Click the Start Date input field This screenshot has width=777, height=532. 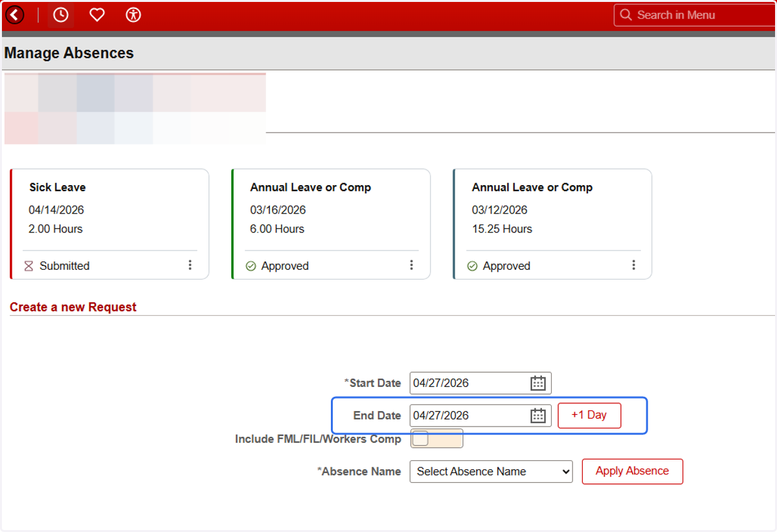point(480,383)
